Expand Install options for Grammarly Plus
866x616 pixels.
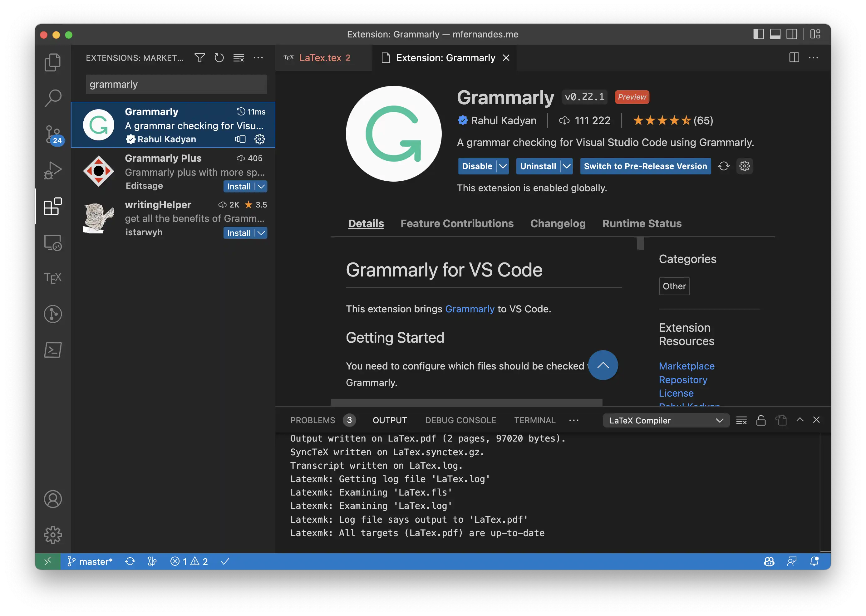click(261, 186)
